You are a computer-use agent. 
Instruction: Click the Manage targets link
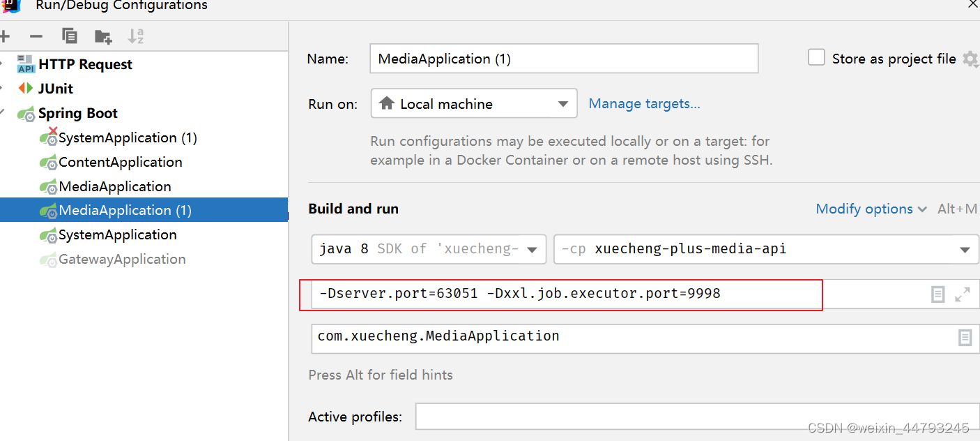point(645,103)
